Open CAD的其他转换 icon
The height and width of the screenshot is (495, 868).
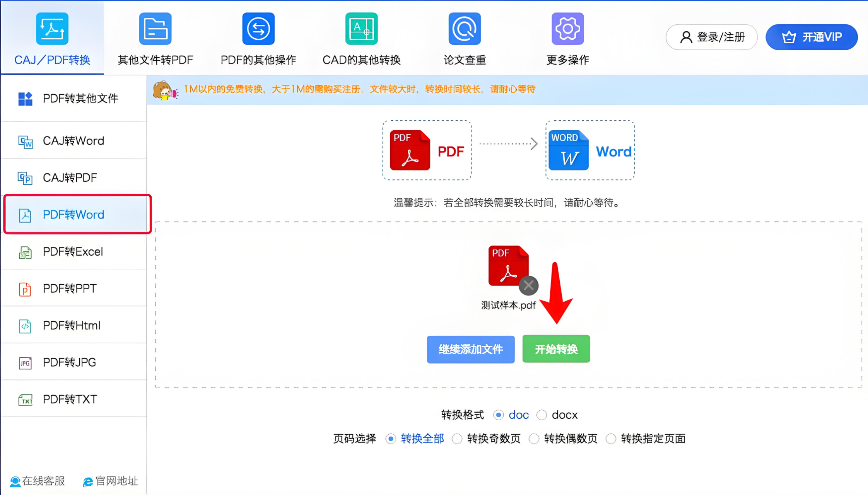(x=361, y=29)
